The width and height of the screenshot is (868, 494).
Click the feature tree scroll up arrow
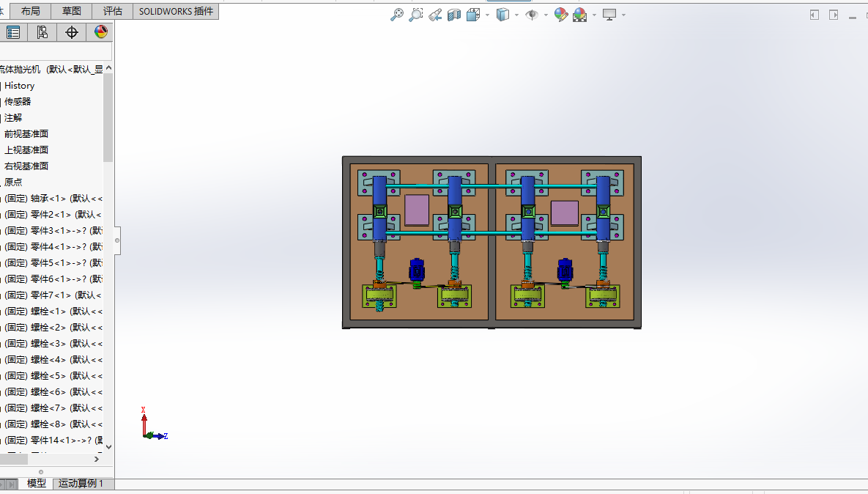(x=108, y=67)
